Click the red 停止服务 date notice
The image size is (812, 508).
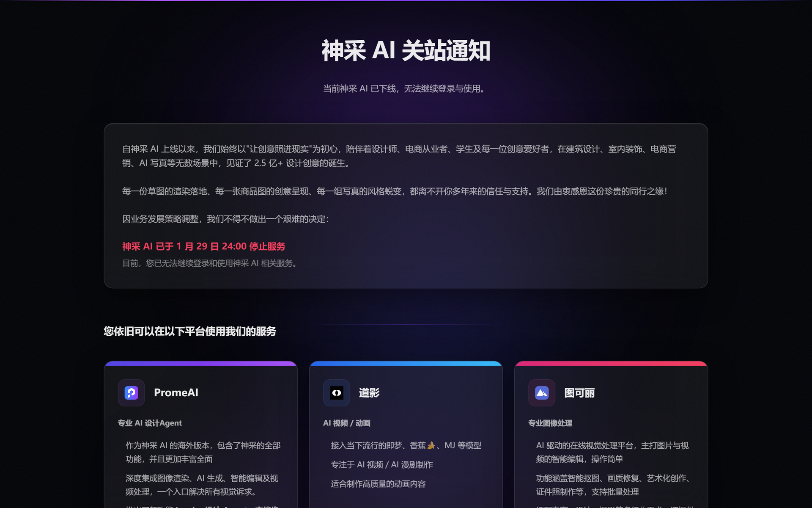(x=203, y=246)
